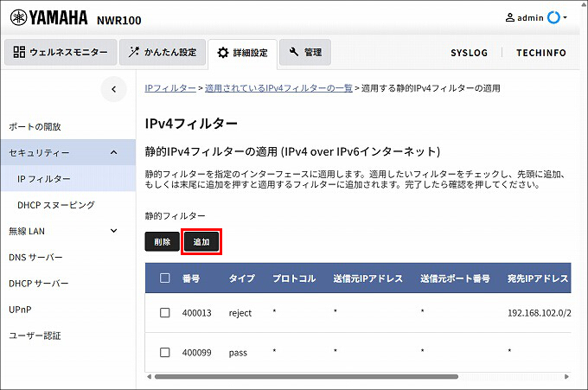Click the horizontal scrollbar thumb under the table
Image resolution: width=588 pixels, height=390 pixels.
(x=306, y=376)
